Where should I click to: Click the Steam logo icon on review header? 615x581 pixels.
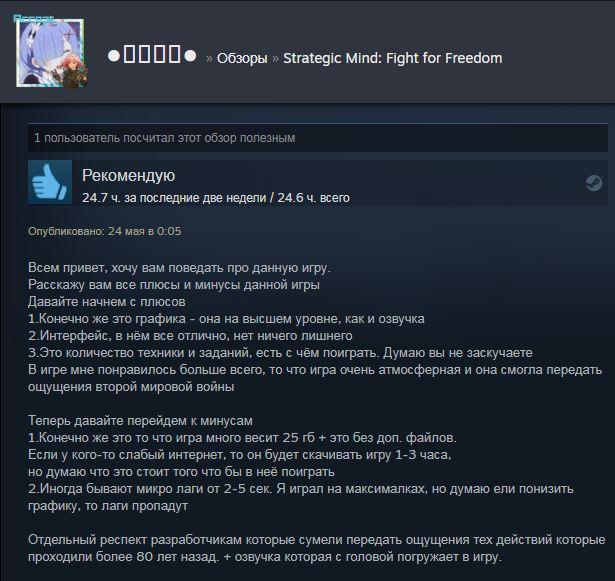click(594, 183)
